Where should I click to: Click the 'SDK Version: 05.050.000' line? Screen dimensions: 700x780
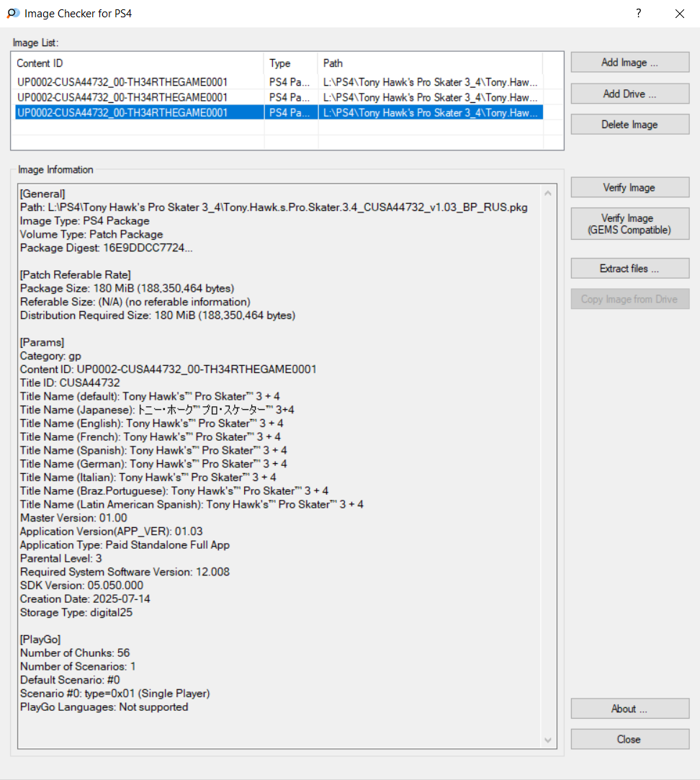pos(81,586)
